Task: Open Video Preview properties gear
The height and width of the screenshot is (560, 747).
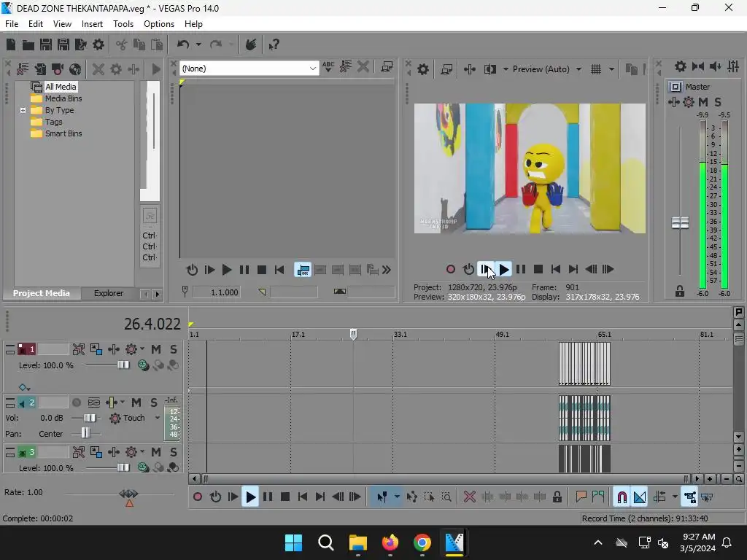Action: [x=423, y=69]
